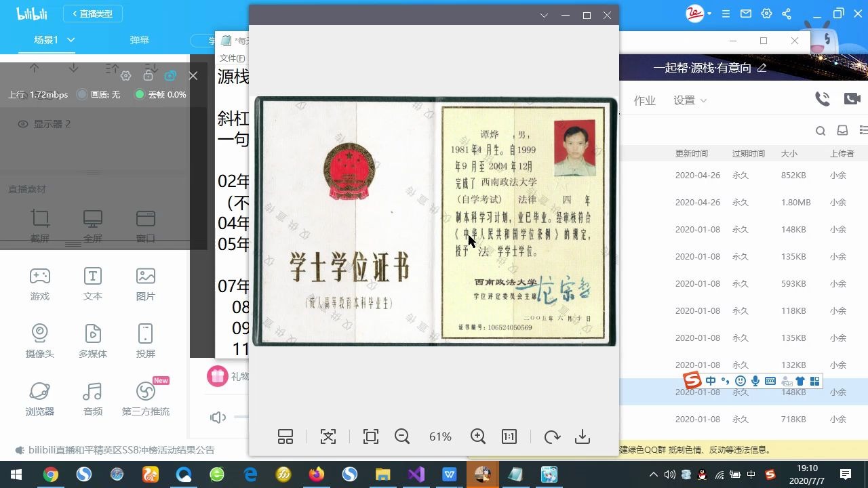Screen dimensions: 868x488
Task: Sort group files by 更新时间
Action: (692, 154)
